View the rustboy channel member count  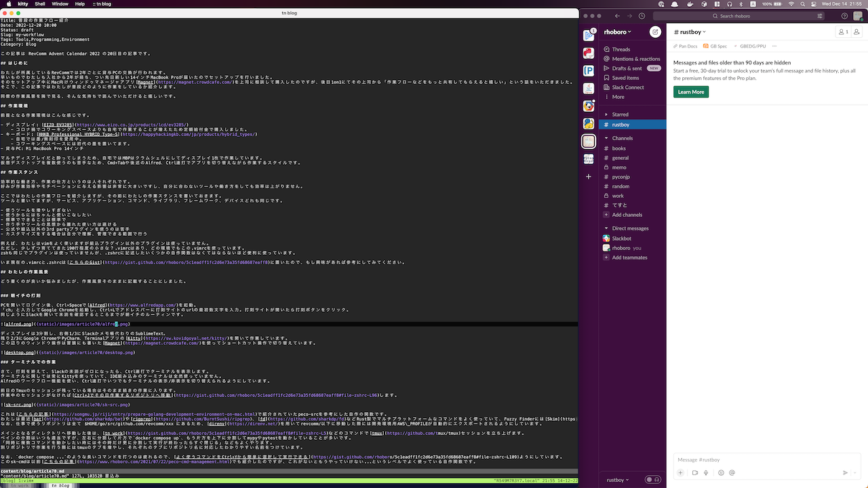(844, 32)
